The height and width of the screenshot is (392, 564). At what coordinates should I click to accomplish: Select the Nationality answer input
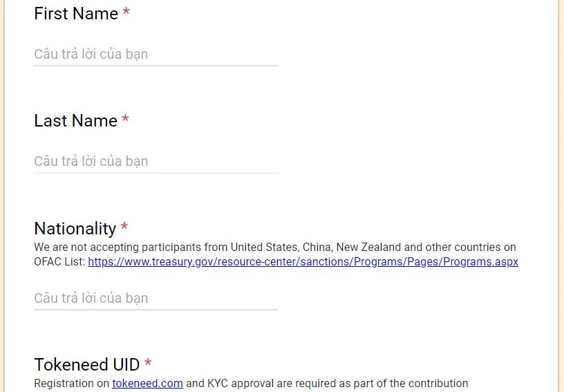pos(156,298)
